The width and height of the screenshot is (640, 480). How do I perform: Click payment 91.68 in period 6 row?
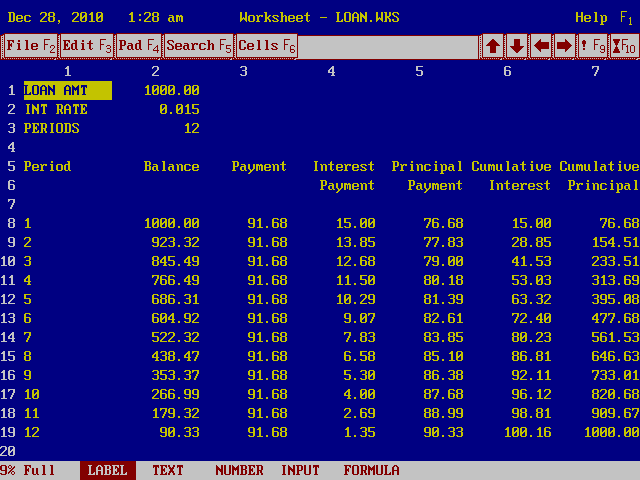pos(267,318)
